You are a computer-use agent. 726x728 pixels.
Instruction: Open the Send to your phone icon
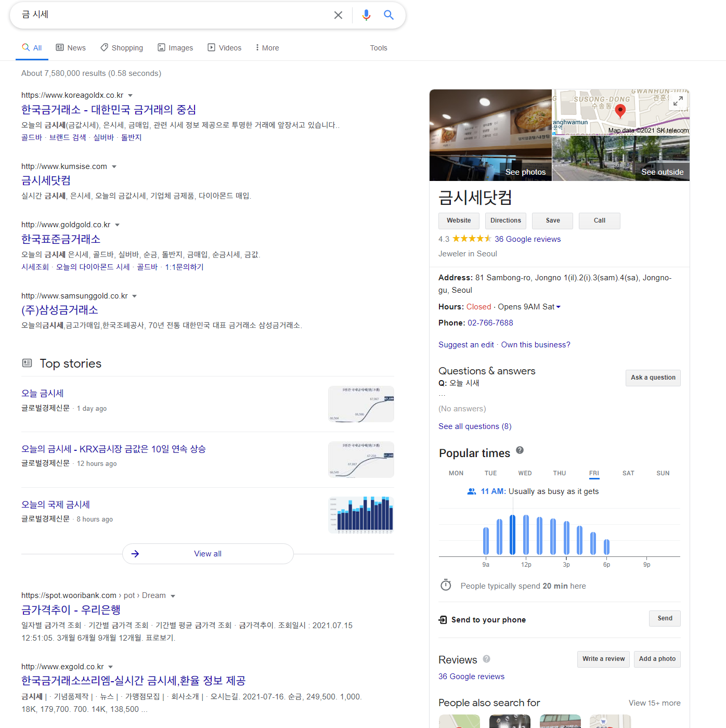tap(443, 620)
